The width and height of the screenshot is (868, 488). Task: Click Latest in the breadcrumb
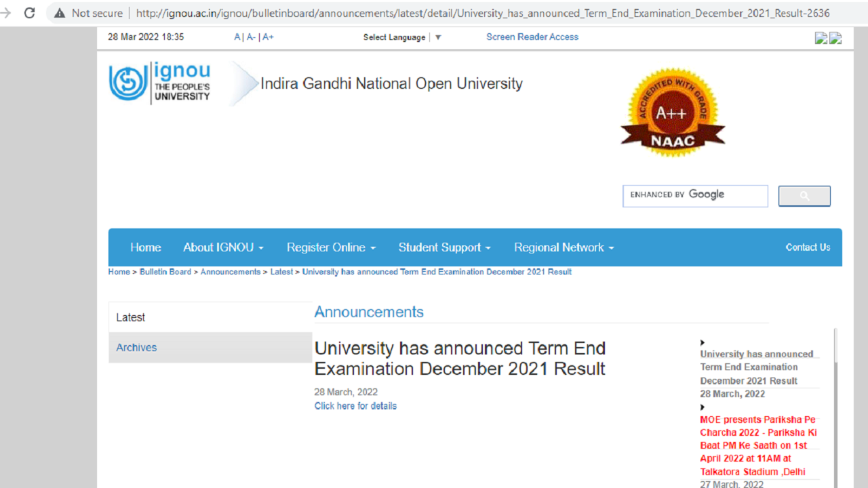coord(281,272)
